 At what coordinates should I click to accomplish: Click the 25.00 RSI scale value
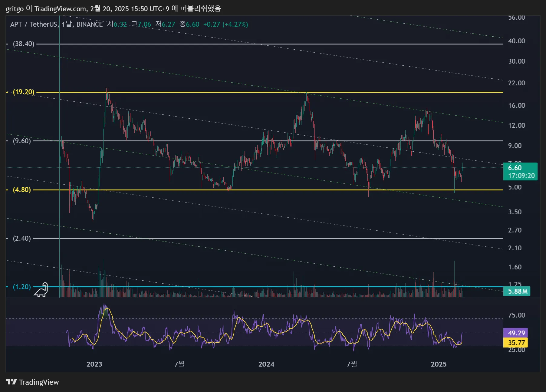[x=517, y=350]
